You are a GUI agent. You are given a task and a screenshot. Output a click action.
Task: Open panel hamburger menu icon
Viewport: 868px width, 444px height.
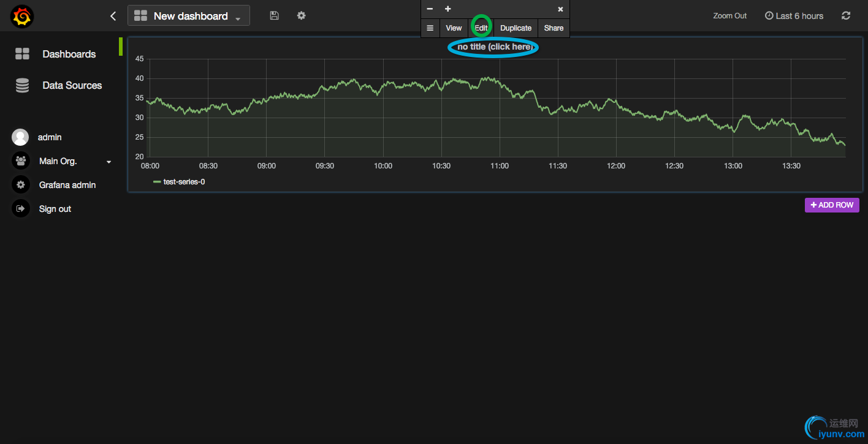(430, 28)
